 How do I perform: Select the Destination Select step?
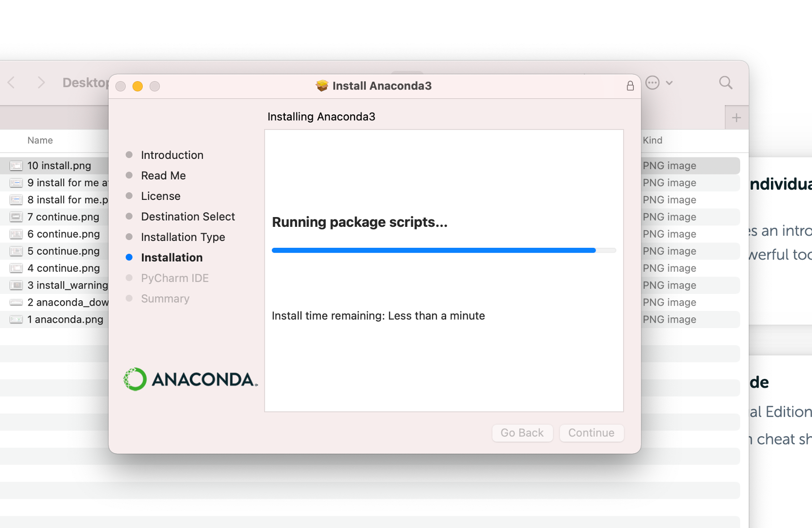[188, 216]
